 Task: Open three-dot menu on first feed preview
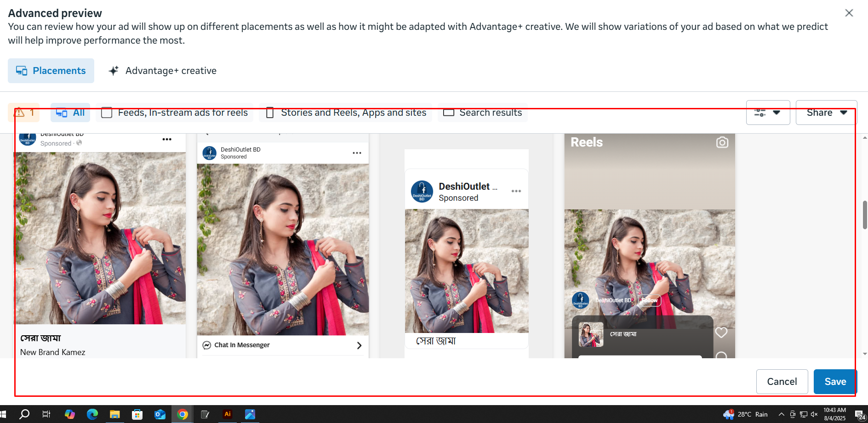167,139
